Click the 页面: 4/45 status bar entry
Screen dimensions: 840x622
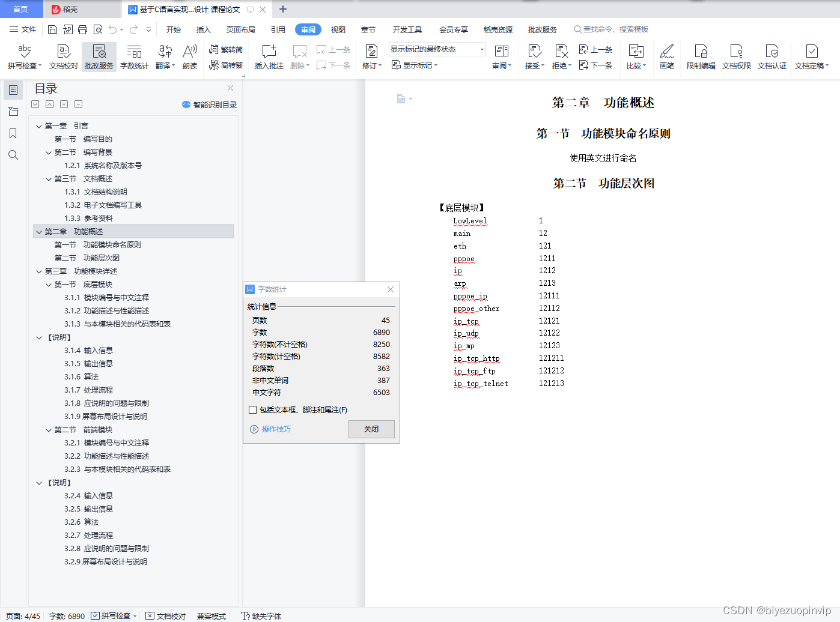click(x=23, y=616)
